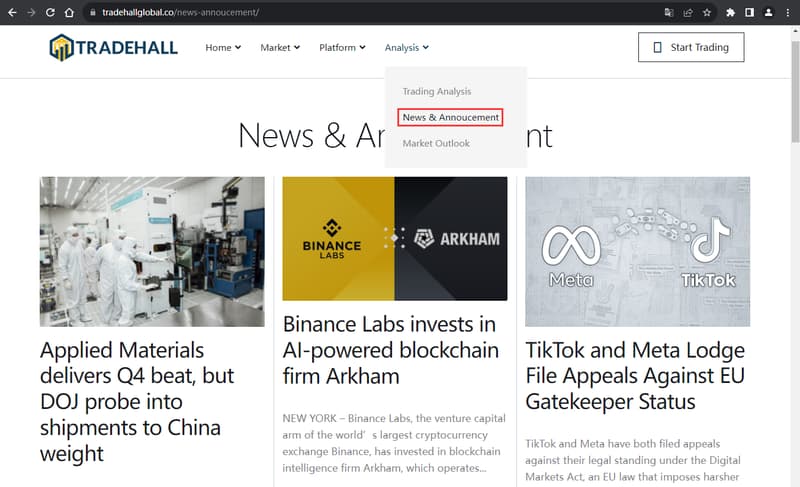
Task: Open the Applied Materials Q4 beat headline
Action: [x=137, y=402]
